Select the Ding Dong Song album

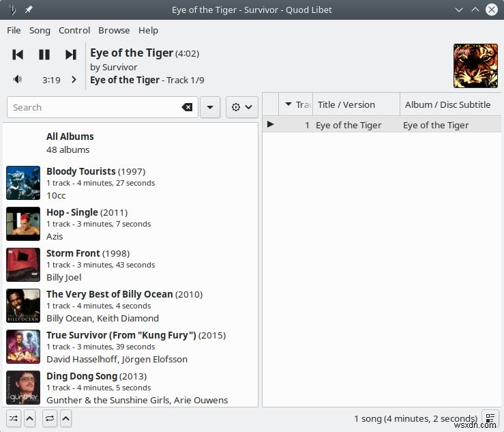[130, 387]
